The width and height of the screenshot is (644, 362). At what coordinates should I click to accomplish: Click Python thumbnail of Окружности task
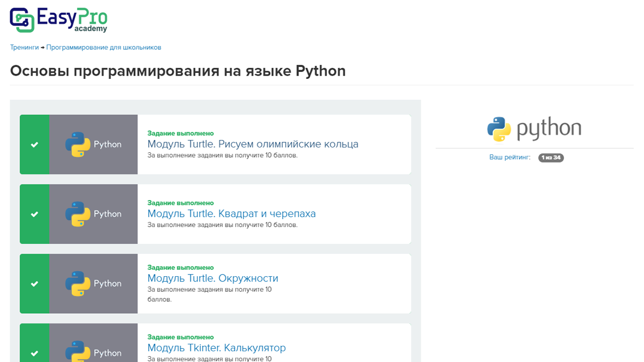[x=93, y=284]
